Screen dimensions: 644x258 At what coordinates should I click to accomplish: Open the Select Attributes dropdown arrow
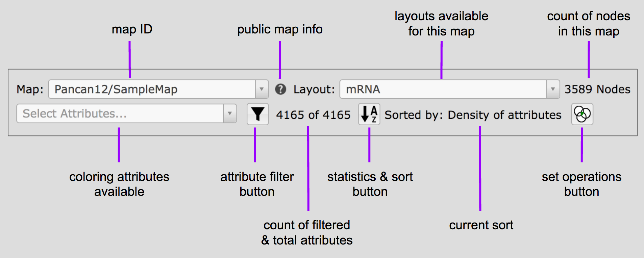tap(230, 113)
